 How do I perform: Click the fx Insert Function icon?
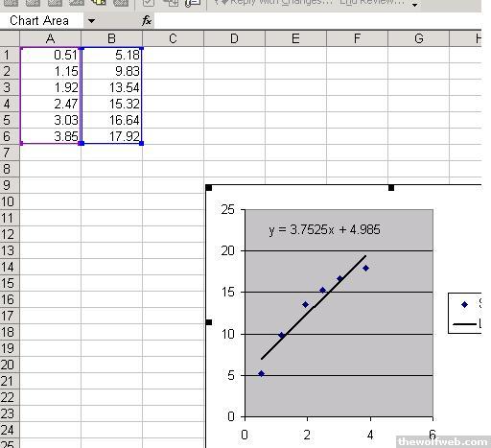[x=147, y=21]
